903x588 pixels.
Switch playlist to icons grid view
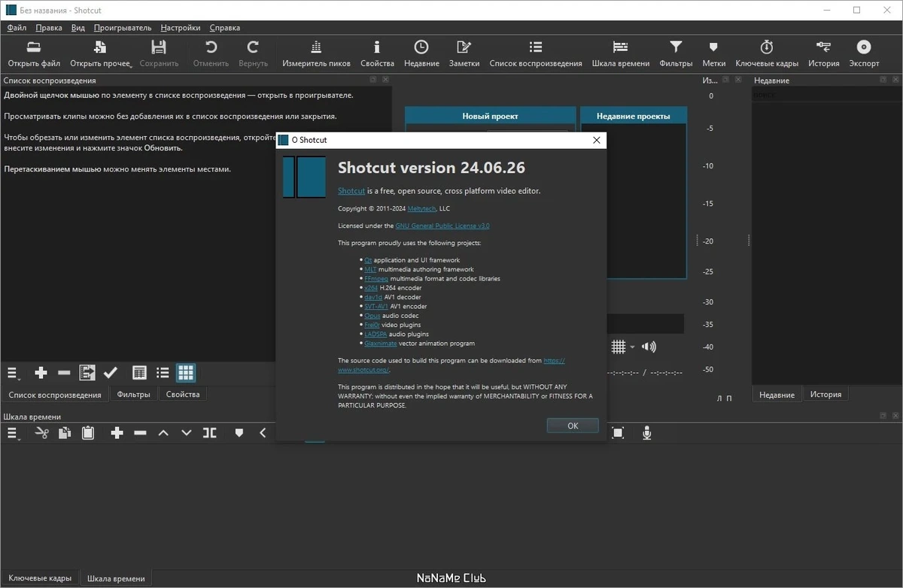click(x=186, y=372)
